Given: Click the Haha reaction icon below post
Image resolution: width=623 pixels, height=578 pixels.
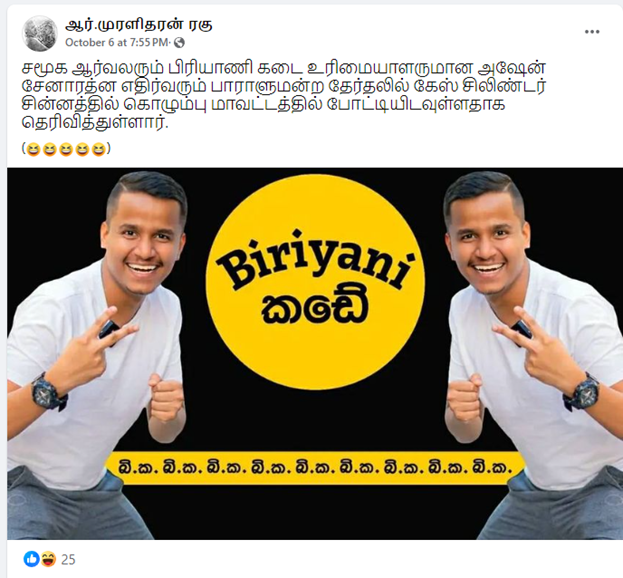Looking at the screenshot, I should pos(48,559).
